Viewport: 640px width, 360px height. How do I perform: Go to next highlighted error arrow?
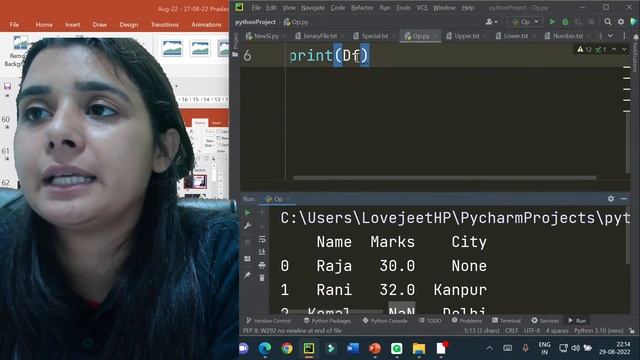pyautogui.click(x=624, y=49)
